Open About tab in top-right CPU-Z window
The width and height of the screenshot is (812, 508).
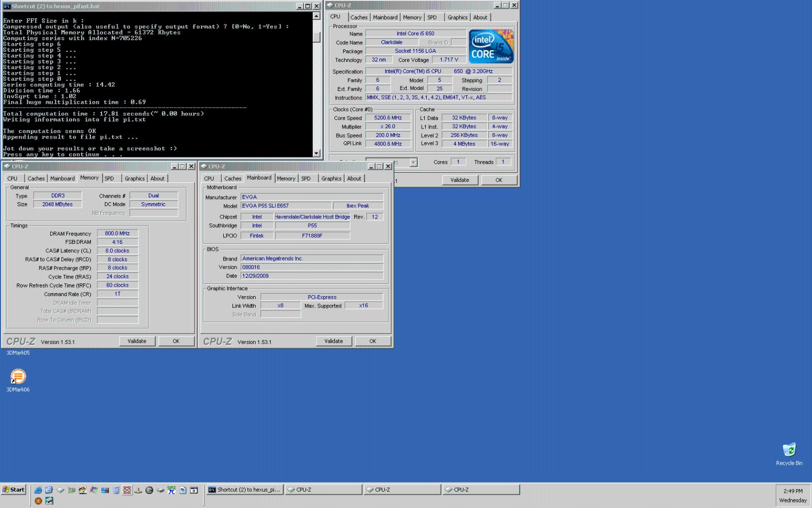tap(480, 17)
